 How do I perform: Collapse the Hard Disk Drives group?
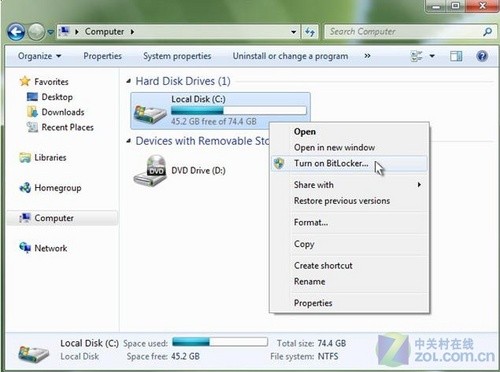pyautogui.click(x=129, y=81)
